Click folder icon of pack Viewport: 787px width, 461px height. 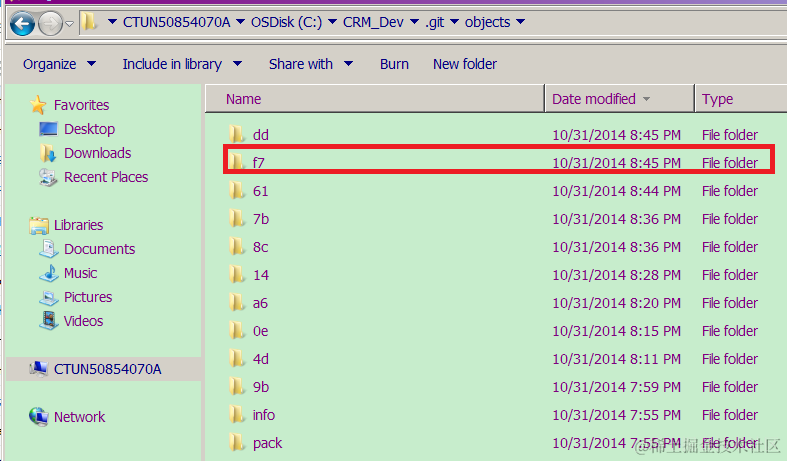tap(236, 443)
